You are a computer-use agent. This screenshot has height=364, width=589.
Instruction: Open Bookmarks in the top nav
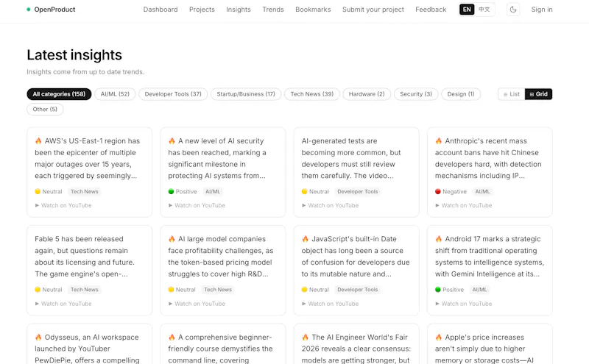(x=313, y=10)
